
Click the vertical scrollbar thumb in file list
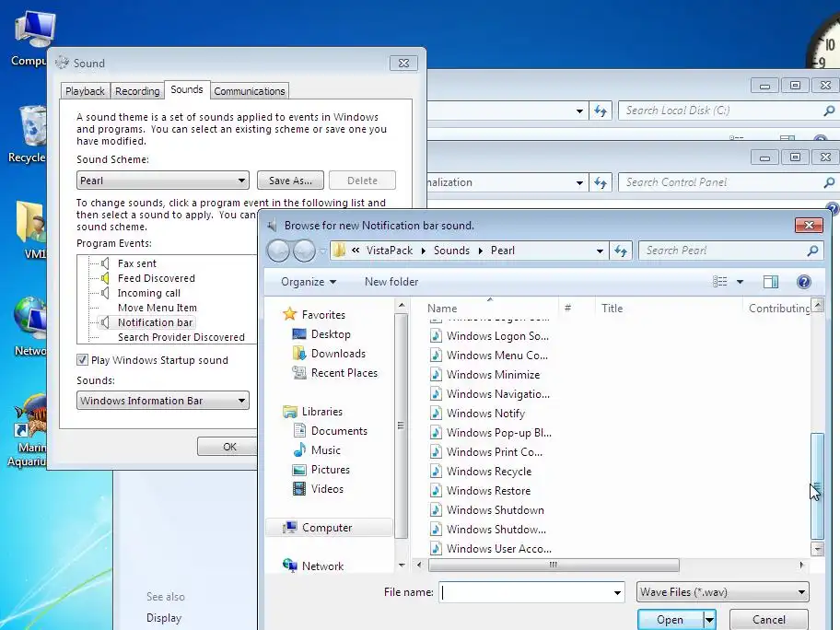pyautogui.click(x=817, y=485)
